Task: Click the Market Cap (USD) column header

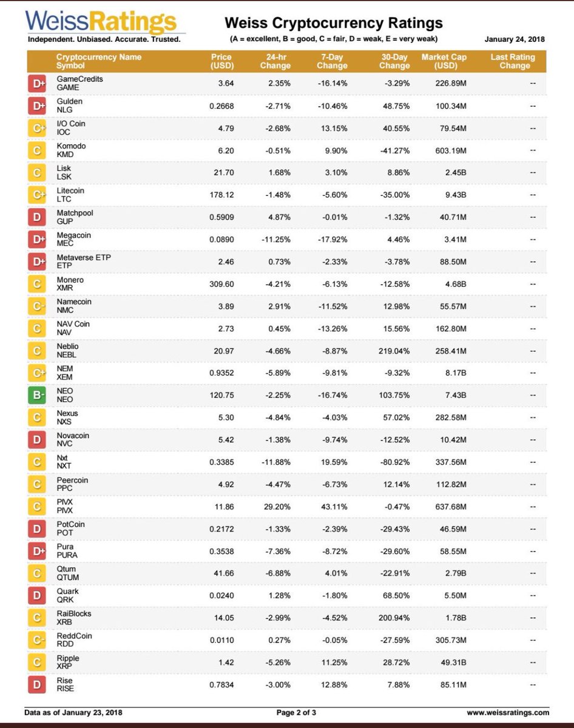Action: pos(446,61)
